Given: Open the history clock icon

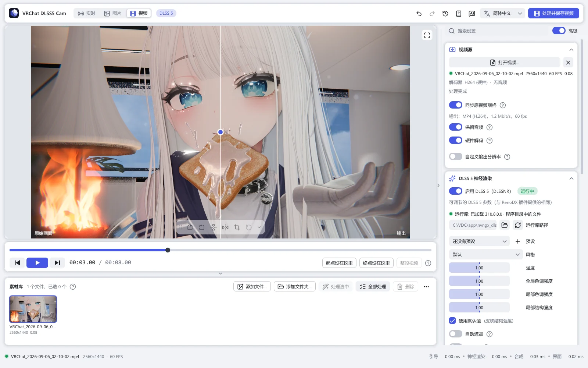Looking at the screenshot, I should click(445, 13).
